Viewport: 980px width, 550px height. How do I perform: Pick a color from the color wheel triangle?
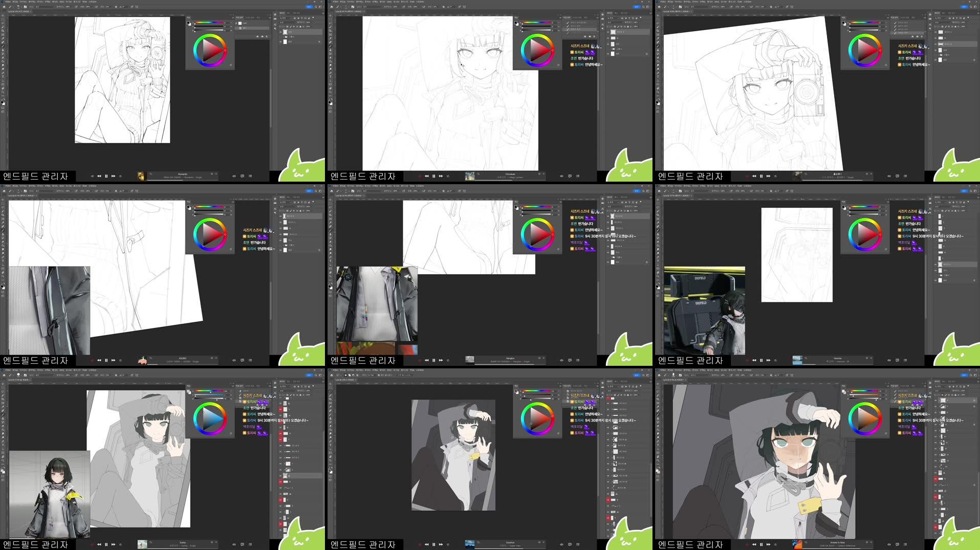[x=209, y=50]
